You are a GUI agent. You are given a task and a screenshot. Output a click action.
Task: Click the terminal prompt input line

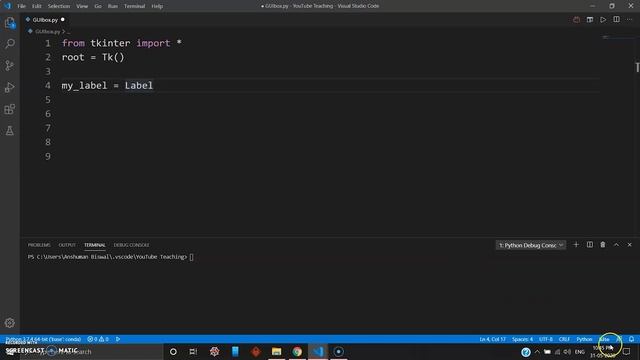click(x=110, y=257)
